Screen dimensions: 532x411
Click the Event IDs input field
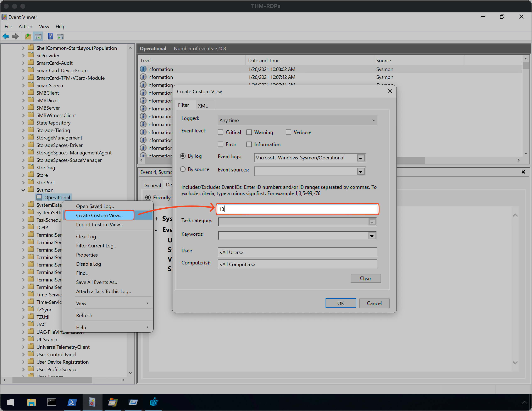coord(297,209)
